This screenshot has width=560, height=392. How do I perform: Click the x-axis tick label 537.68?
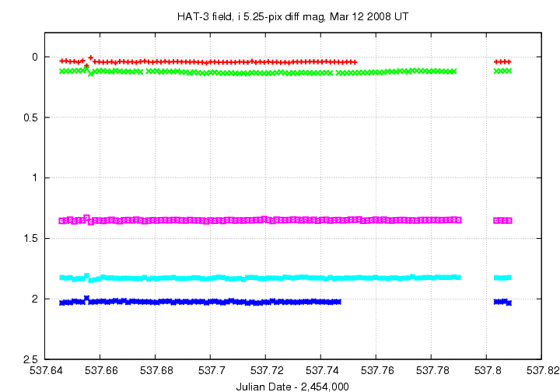[156, 371]
